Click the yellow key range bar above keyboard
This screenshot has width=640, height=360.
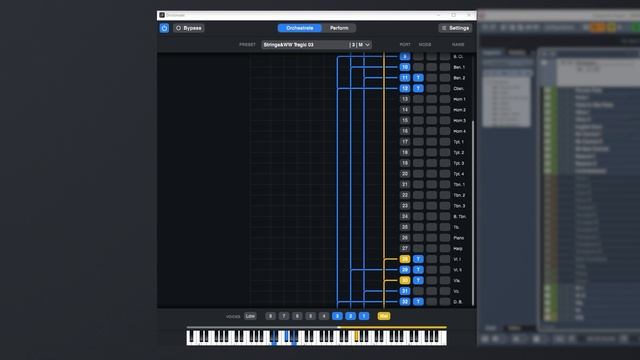pyautogui.click(x=392, y=327)
